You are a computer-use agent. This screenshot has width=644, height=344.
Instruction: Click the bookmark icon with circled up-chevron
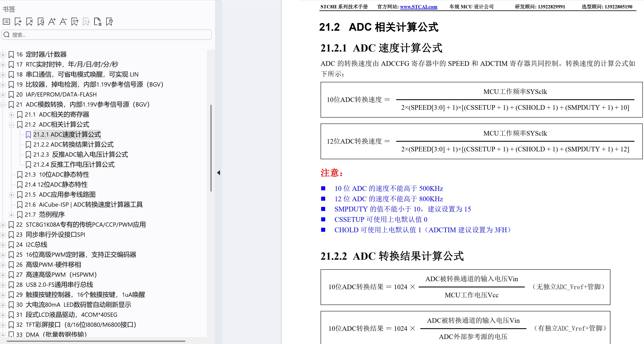tap(109, 22)
